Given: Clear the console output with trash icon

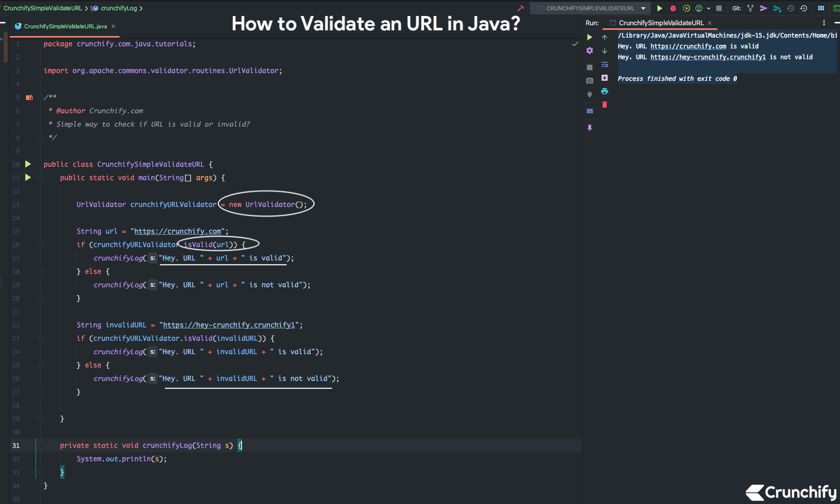Looking at the screenshot, I should coord(605,105).
